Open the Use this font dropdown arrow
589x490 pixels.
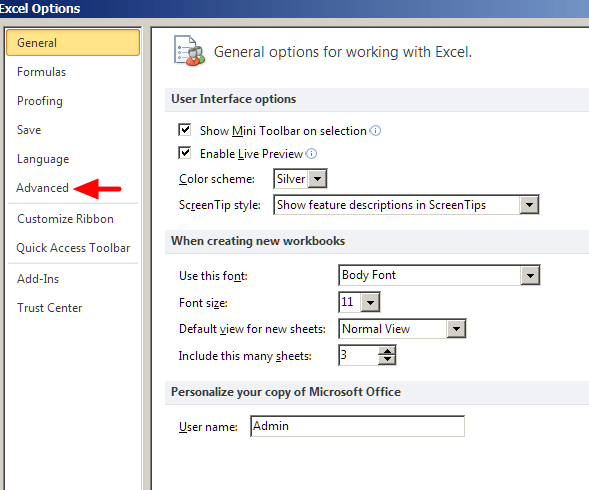point(530,275)
